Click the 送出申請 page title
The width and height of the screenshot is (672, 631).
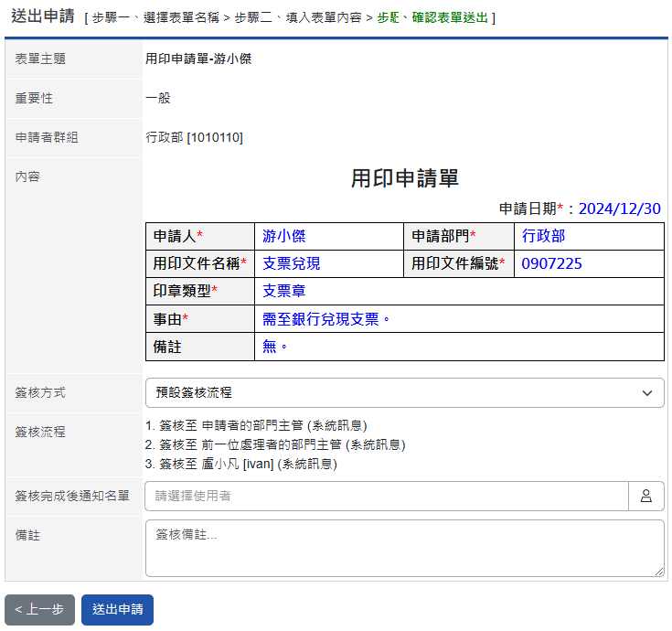pos(43,16)
